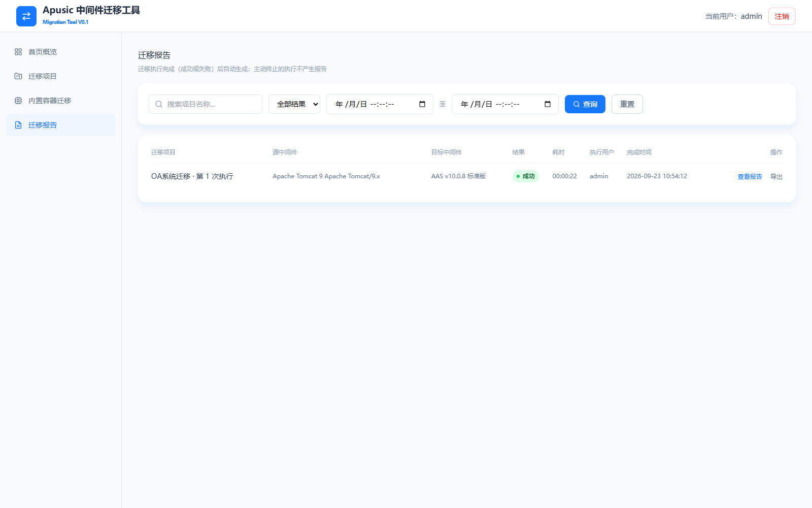Click the row title OA系统迁移 · 第 1 次执行

[x=192, y=176]
